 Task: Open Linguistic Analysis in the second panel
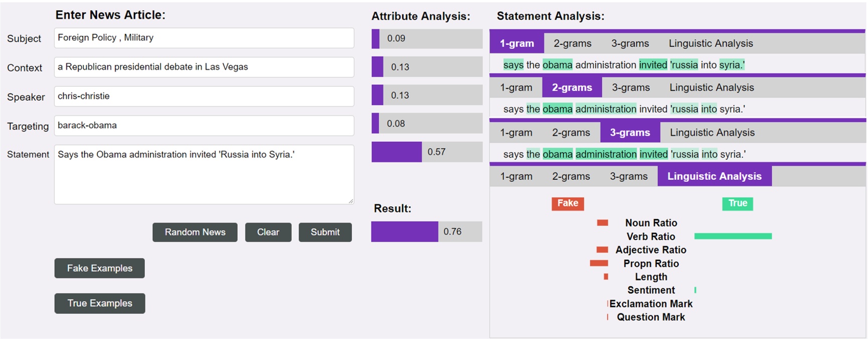[x=711, y=87]
